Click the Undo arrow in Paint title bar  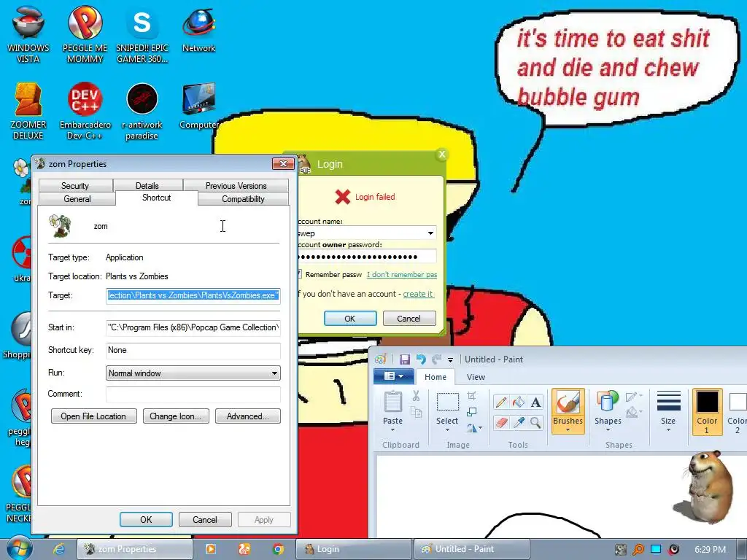click(421, 359)
